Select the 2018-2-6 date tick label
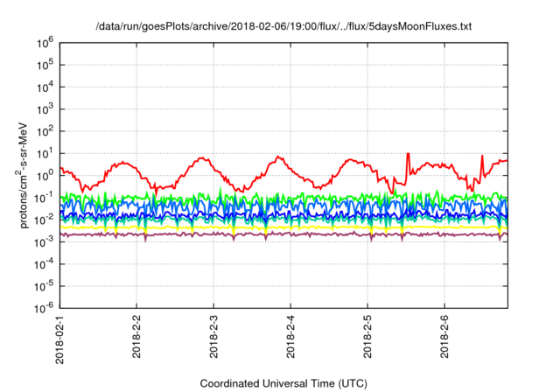Screen dimensions: 560x392 pos(444,337)
